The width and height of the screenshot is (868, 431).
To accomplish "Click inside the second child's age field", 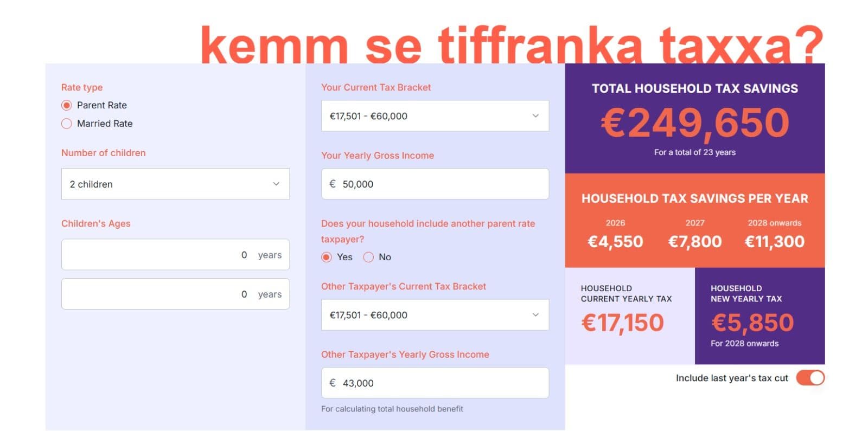I will (175, 293).
